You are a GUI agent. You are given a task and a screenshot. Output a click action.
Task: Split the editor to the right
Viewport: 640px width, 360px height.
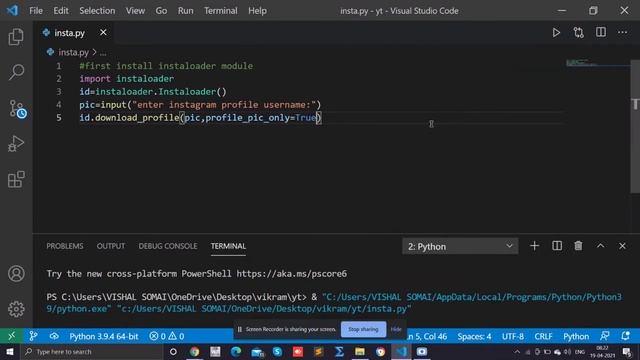601,32
